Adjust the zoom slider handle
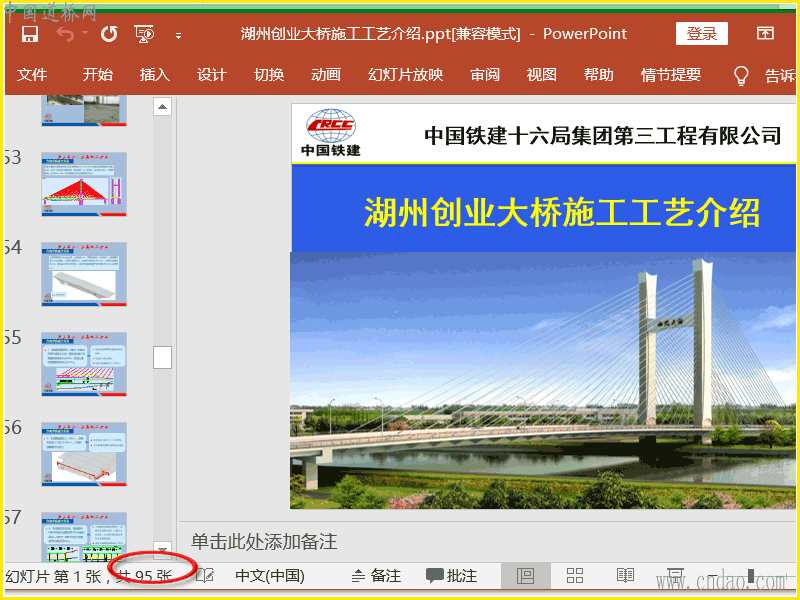 pos(751,576)
